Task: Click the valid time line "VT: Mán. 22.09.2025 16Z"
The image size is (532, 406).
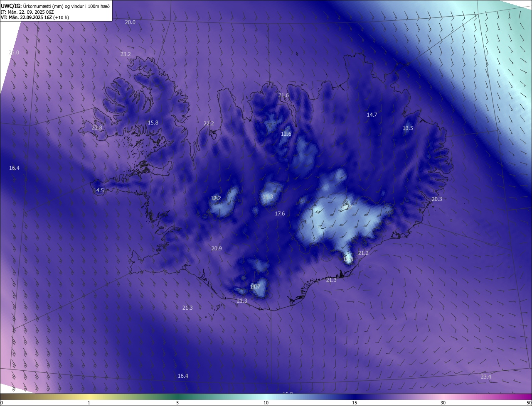Action: click(26, 17)
